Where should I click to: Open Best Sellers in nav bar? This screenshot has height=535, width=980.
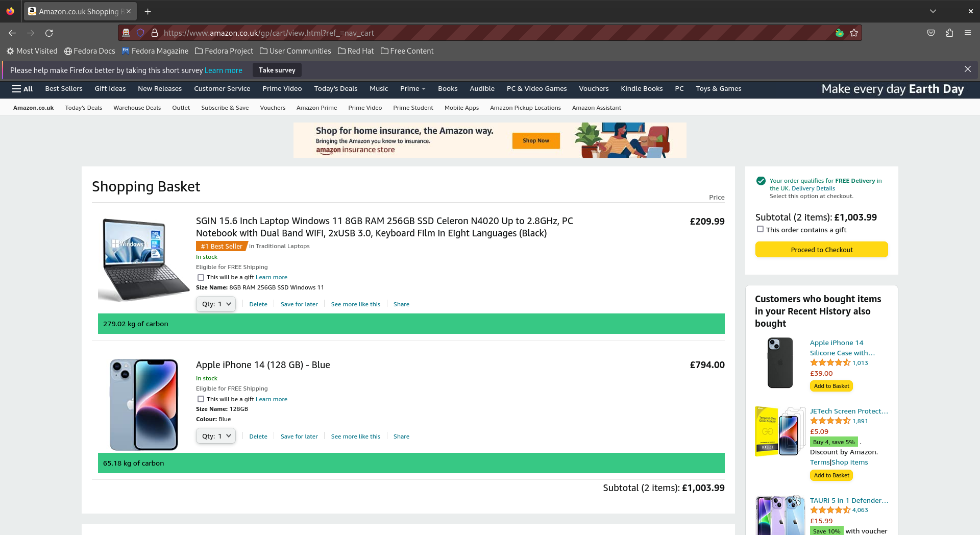click(x=64, y=89)
